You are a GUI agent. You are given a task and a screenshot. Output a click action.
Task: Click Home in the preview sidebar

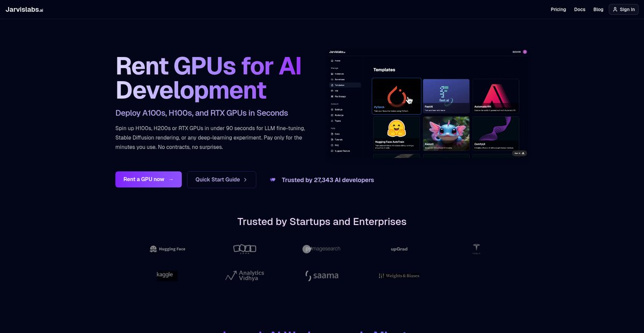(x=336, y=61)
